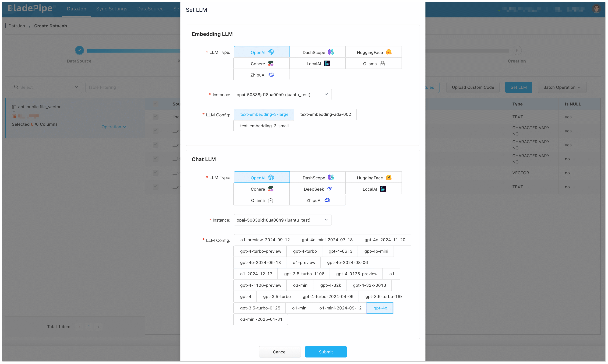Select Ollama llama icon in Embedding LLM
This screenshot has width=608, height=364.
pos(382,63)
